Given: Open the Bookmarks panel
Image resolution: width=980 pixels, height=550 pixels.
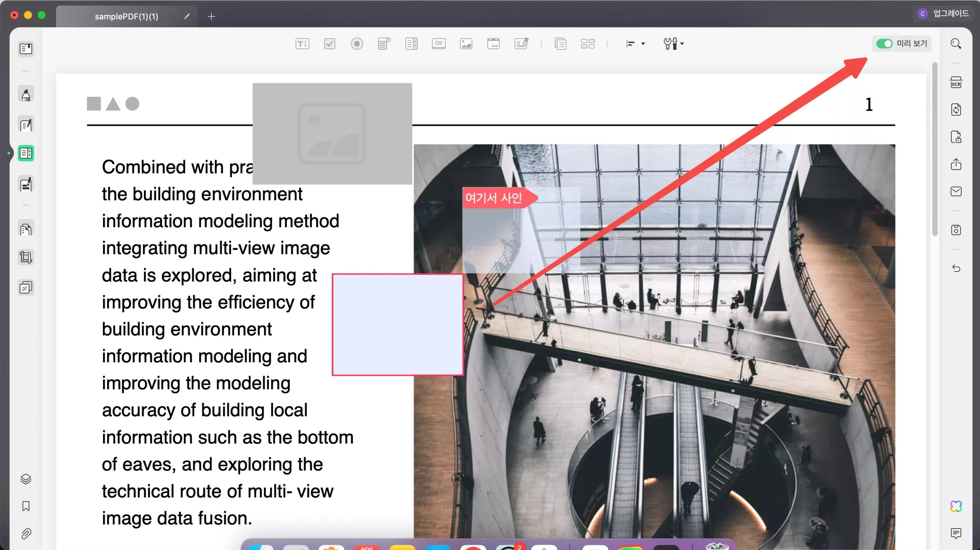Looking at the screenshot, I should coord(26,506).
